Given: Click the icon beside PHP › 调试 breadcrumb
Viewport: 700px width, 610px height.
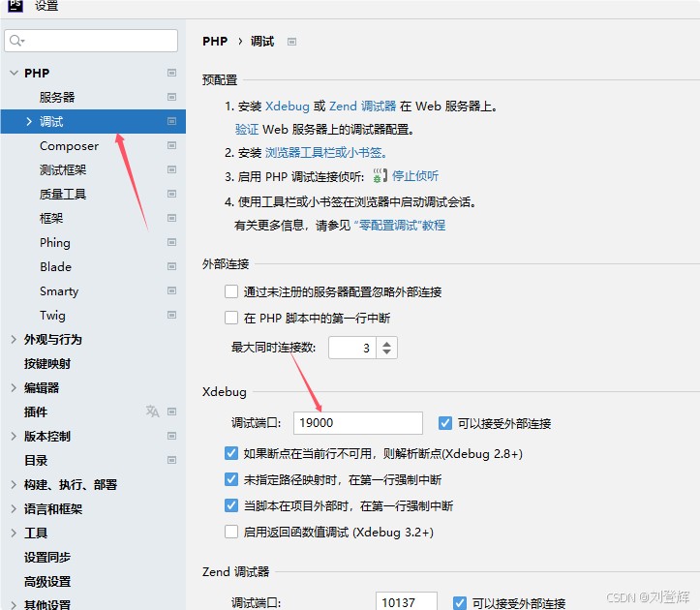Looking at the screenshot, I should (291, 42).
